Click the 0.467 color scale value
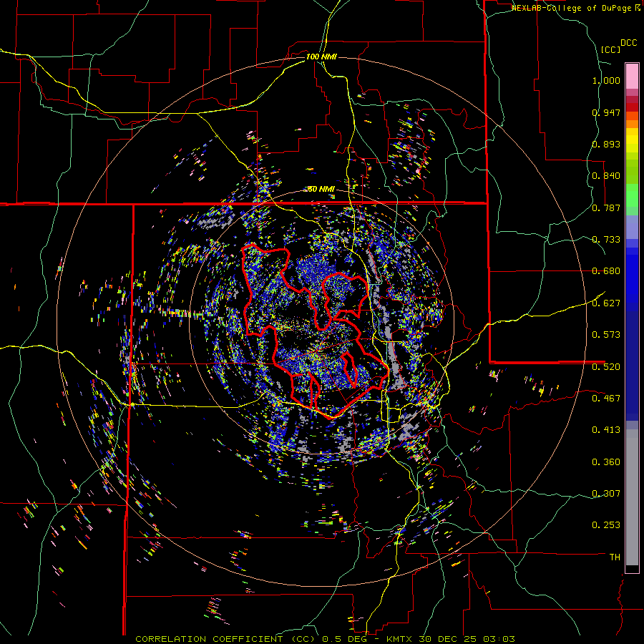The width and height of the screenshot is (644, 644). tap(606, 398)
